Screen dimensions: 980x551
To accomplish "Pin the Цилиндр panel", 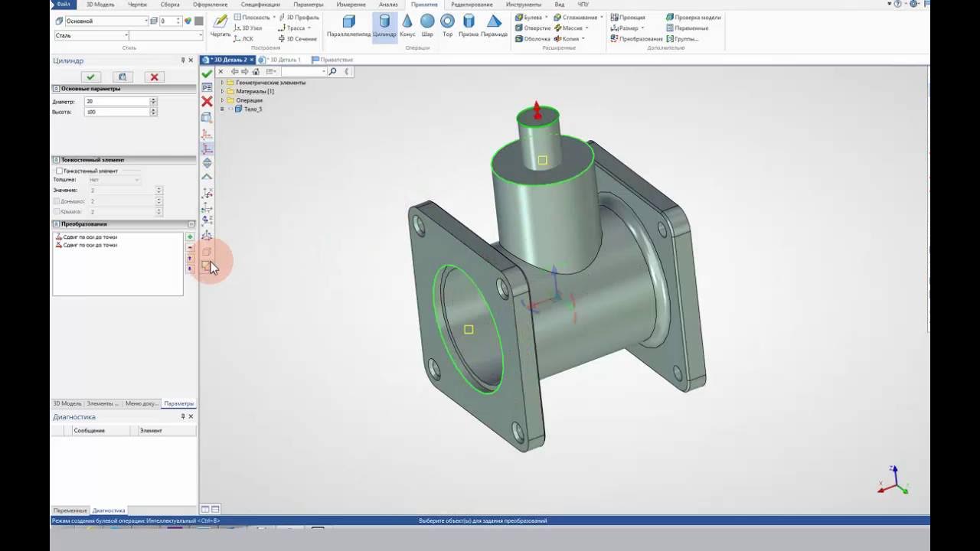I will click(183, 60).
